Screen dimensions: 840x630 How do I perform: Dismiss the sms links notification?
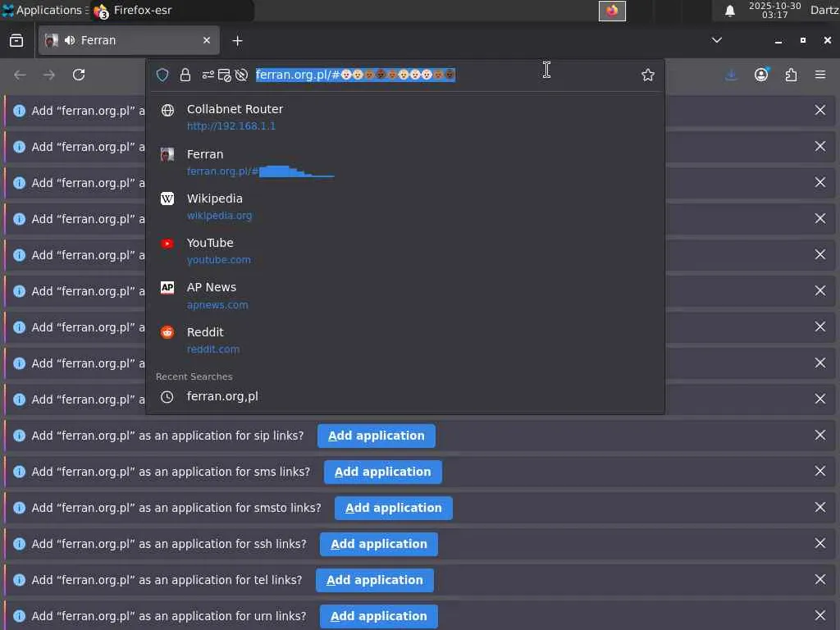[x=820, y=471]
